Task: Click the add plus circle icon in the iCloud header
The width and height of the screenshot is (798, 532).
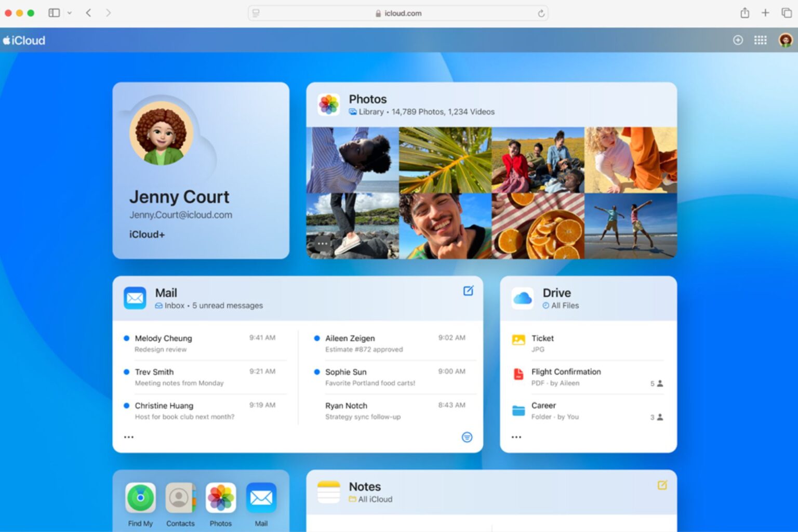Action: pyautogui.click(x=738, y=40)
